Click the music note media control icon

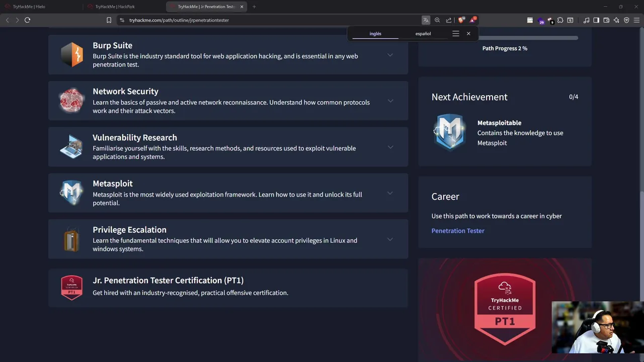[586, 20]
